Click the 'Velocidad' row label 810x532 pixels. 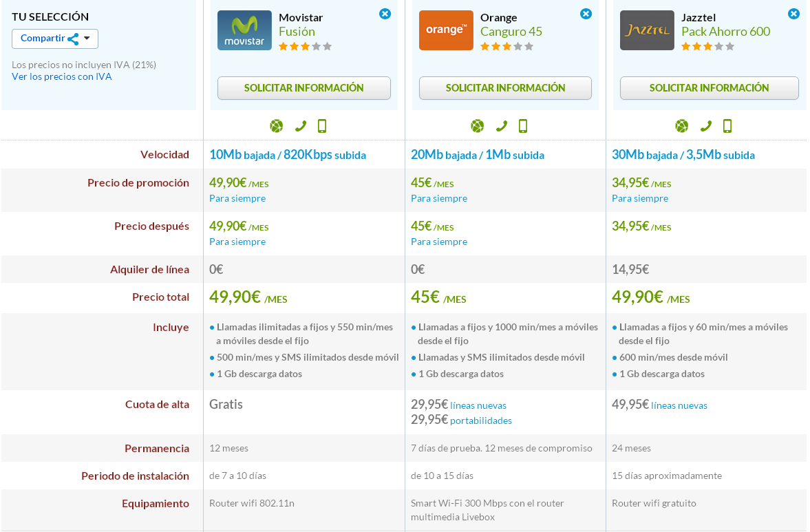pyautogui.click(x=164, y=154)
